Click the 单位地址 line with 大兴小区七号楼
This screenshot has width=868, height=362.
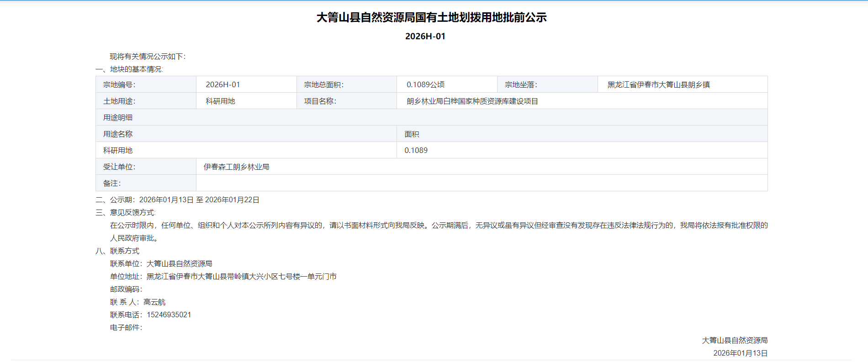pyautogui.click(x=241, y=276)
